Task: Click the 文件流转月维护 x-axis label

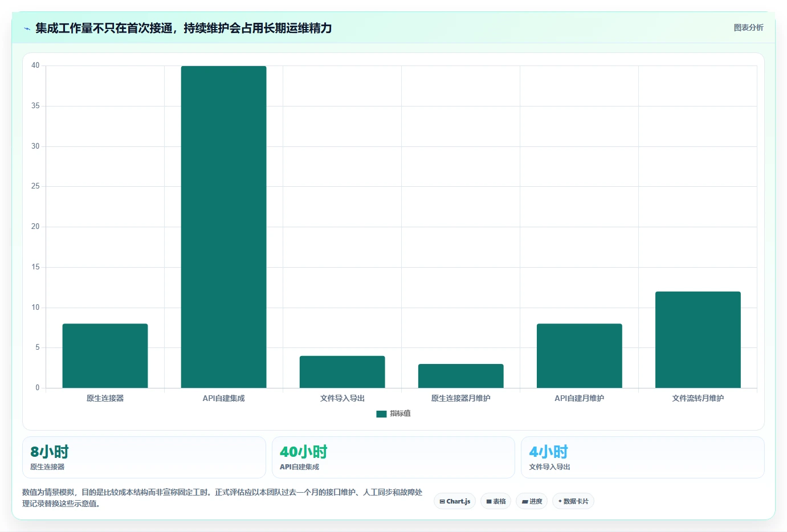Action: coord(698,398)
